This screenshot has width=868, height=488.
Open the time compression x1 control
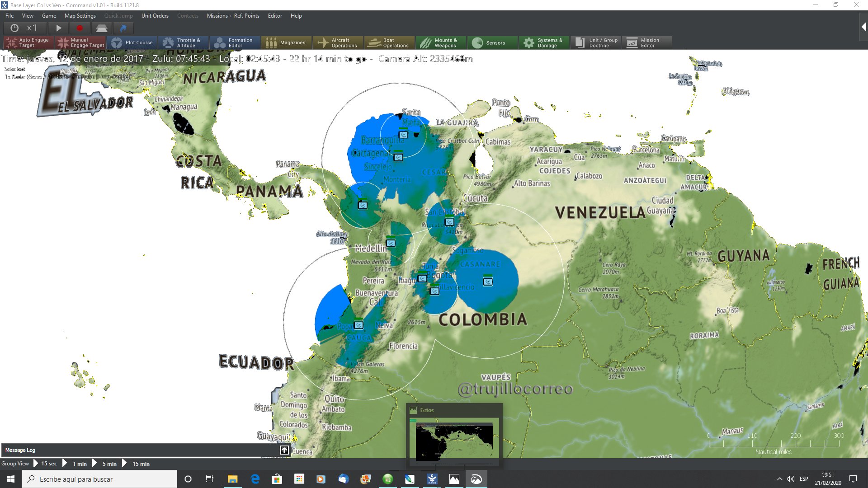[x=24, y=28]
